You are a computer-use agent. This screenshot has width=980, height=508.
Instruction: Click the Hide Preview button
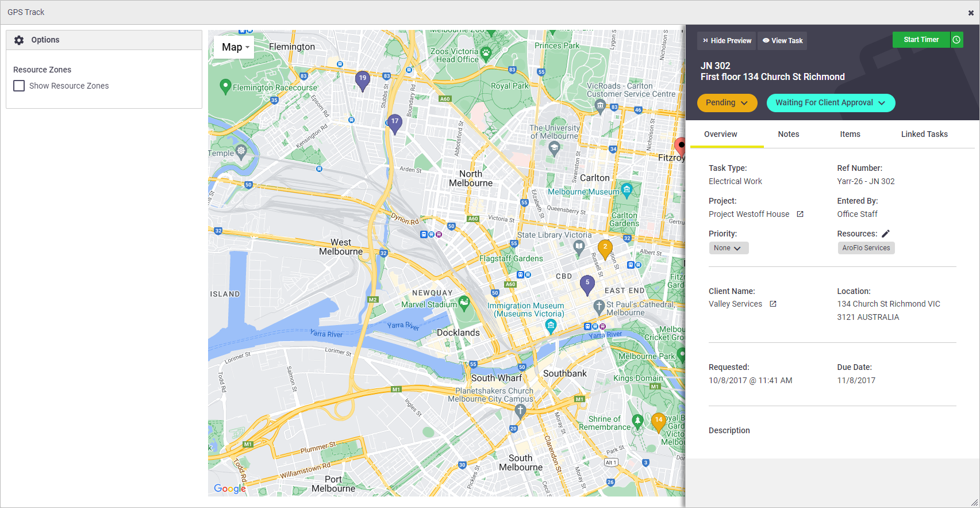(727, 41)
